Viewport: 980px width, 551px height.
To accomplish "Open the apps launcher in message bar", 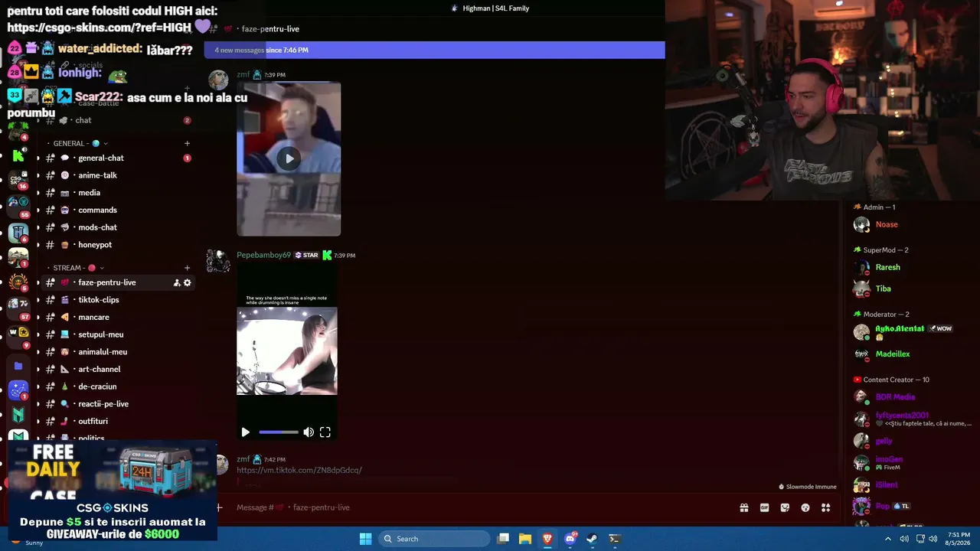I will pos(826,507).
